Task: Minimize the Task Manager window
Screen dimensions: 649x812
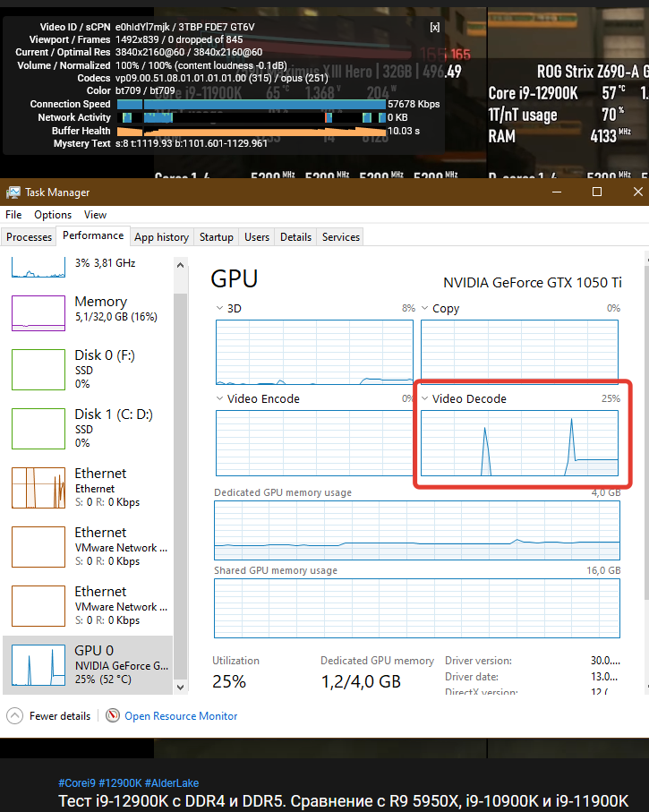Action: (x=557, y=192)
